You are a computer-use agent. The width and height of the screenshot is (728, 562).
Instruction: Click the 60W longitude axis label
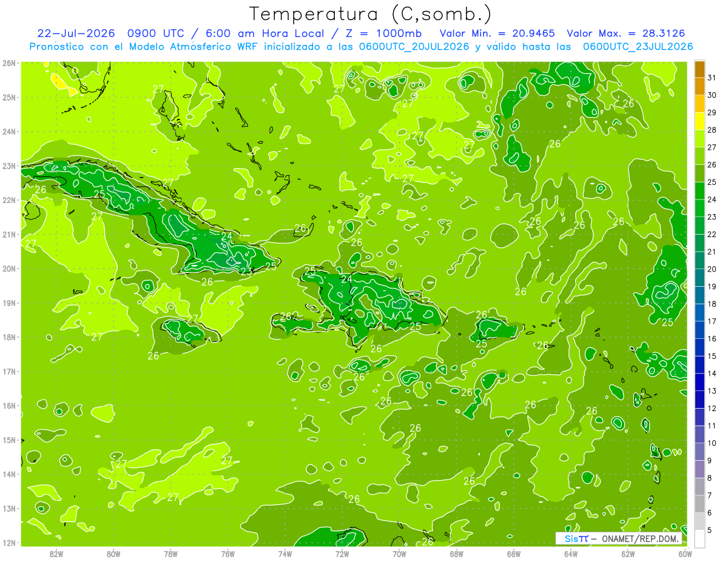(x=685, y=554)
